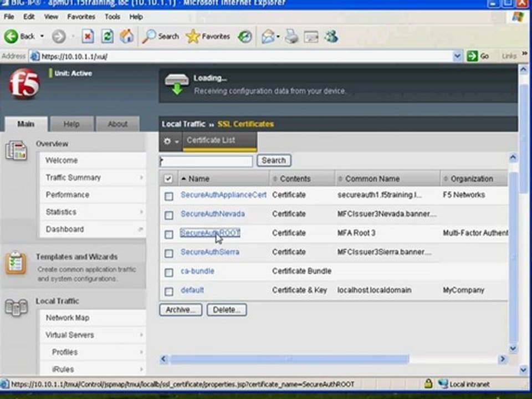Screen dimensions: 532x399
Task: Click the Edit page icon beside Print
Action: point(311,37)
